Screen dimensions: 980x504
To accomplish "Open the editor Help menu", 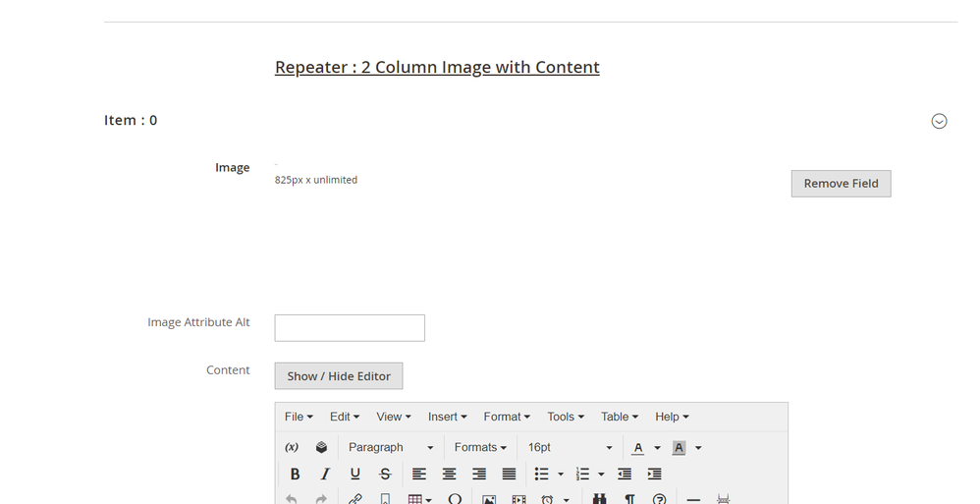I will 672,417.
